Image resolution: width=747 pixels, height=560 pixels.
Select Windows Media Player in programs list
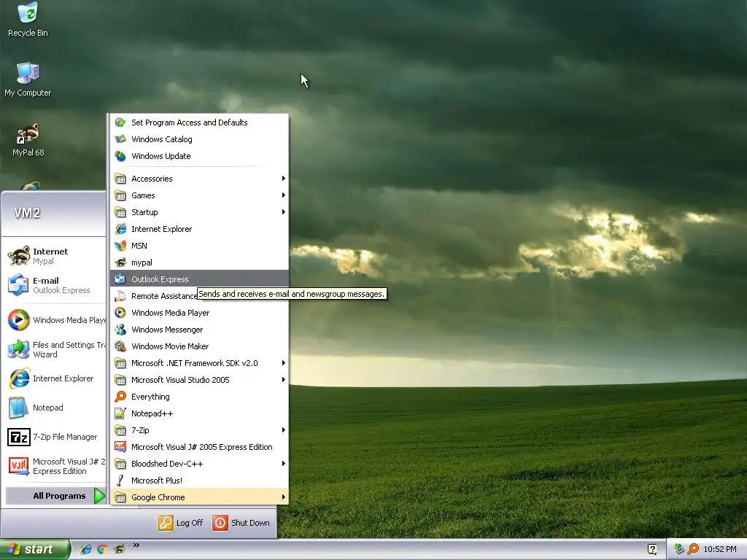pyautogui.click(x=199, y=313)
